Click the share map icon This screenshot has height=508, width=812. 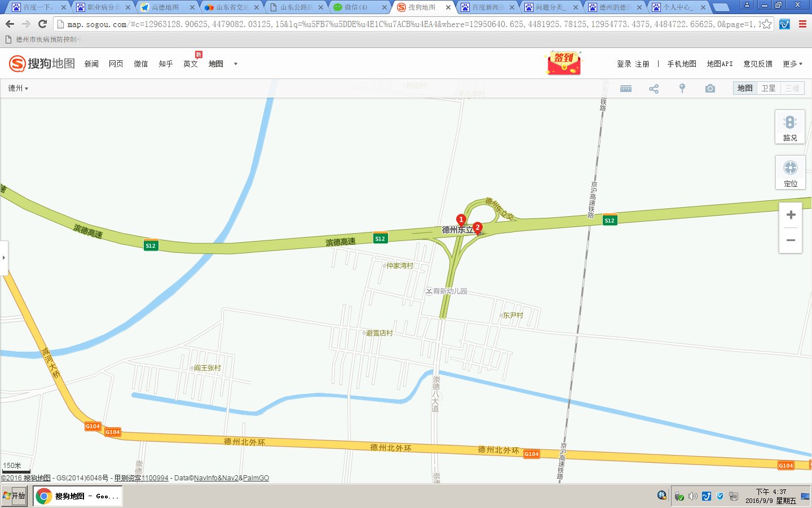pyautogui.click(x=654, y=89)
